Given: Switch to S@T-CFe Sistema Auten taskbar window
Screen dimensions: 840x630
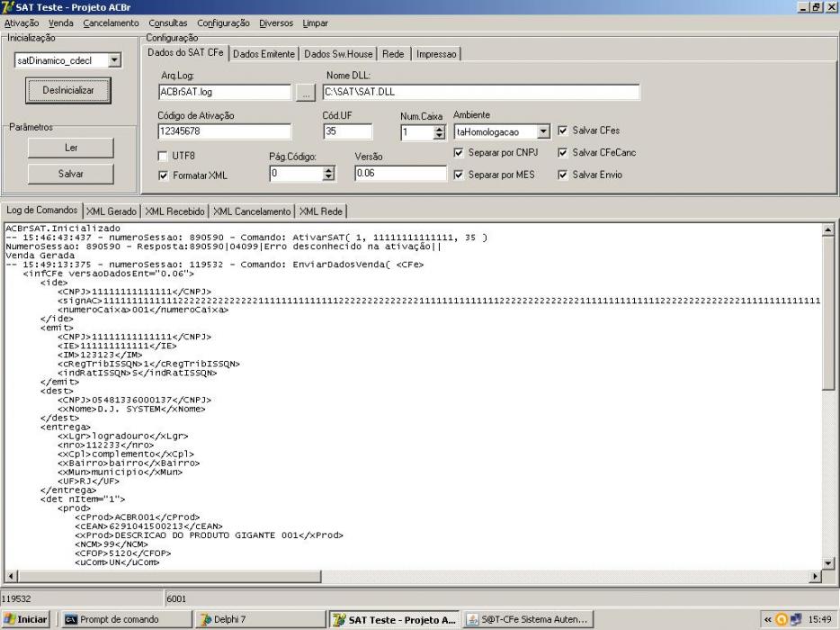Looking at the screenshot, I should (x=528, y=619).
